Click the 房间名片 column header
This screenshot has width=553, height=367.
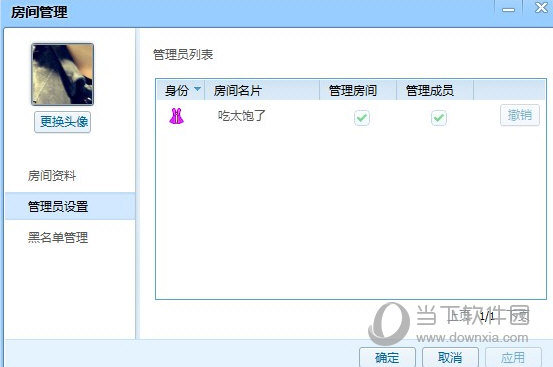(x=262, y=90)
